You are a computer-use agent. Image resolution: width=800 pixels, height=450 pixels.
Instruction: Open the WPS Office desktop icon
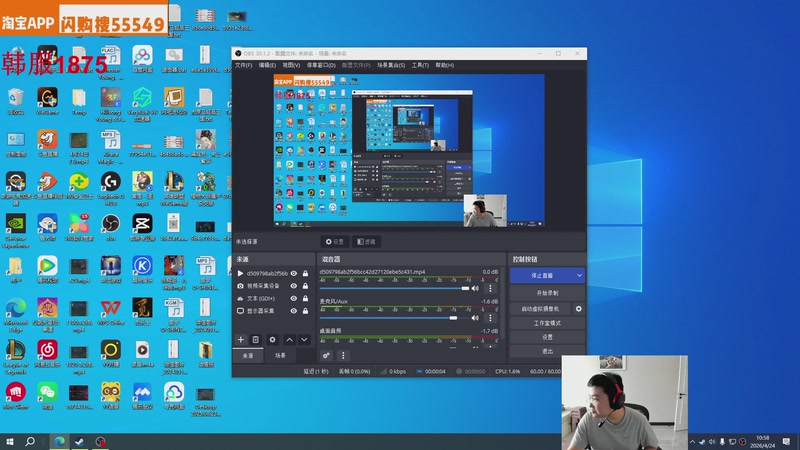110,312
